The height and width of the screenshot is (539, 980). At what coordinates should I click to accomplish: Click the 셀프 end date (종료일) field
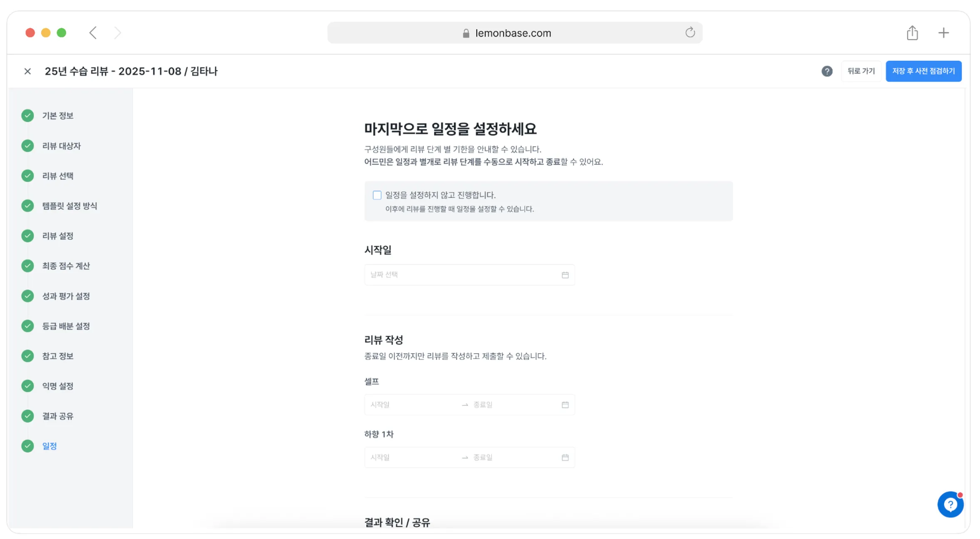514,405
